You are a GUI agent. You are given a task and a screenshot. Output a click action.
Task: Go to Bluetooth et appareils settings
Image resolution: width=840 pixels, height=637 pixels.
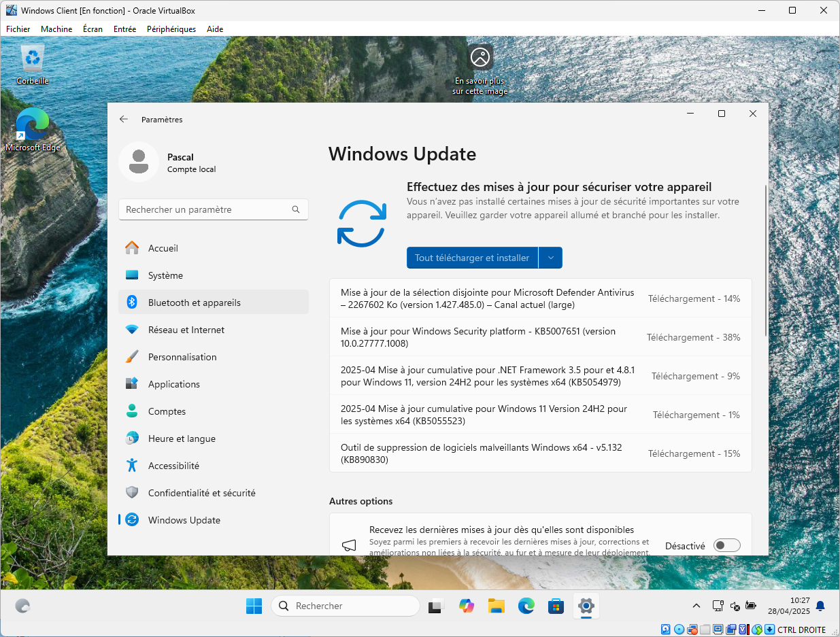point(214,303)
